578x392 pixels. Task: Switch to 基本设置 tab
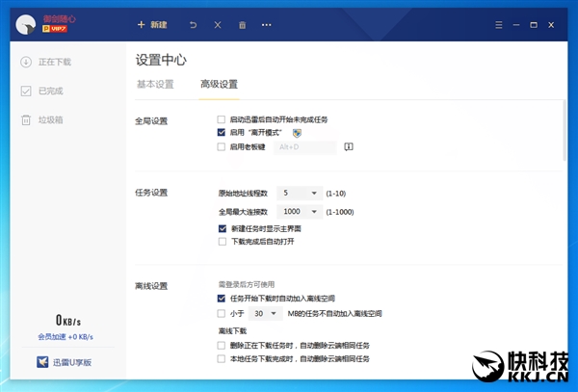[155, 85]
